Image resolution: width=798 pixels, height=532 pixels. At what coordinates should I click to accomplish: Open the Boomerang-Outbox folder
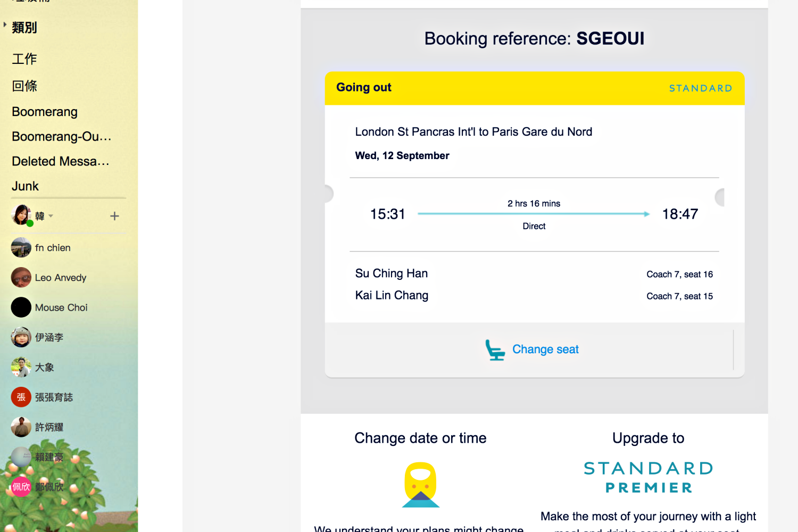point(62,137)
